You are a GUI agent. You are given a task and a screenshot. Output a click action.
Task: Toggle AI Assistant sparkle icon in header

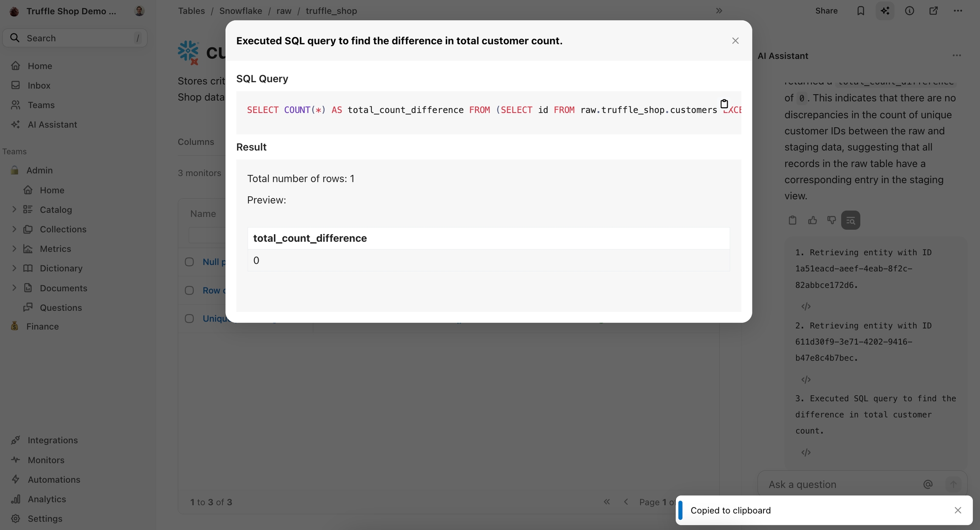[x=885, y=11]
